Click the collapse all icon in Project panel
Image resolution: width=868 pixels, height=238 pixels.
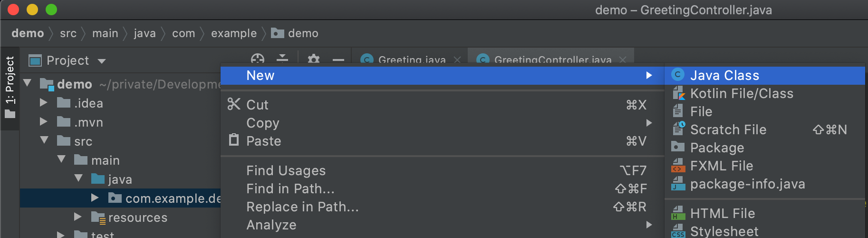[282, 59]
